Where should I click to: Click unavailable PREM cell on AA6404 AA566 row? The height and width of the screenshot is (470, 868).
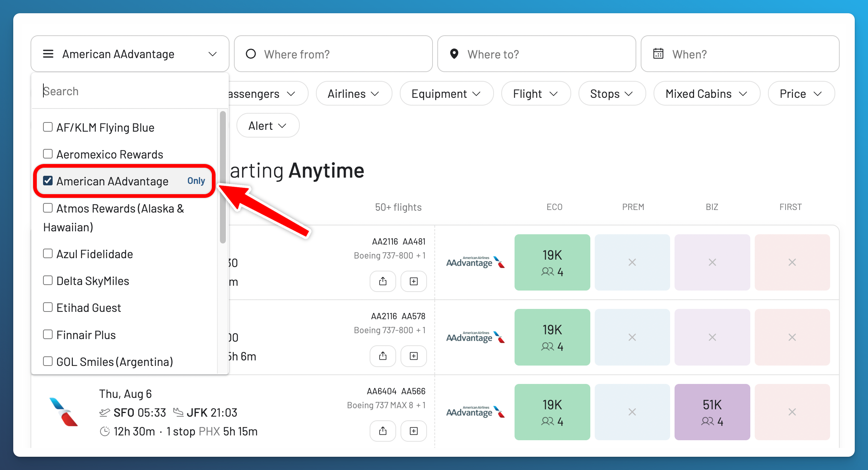(x=632, y=412)
